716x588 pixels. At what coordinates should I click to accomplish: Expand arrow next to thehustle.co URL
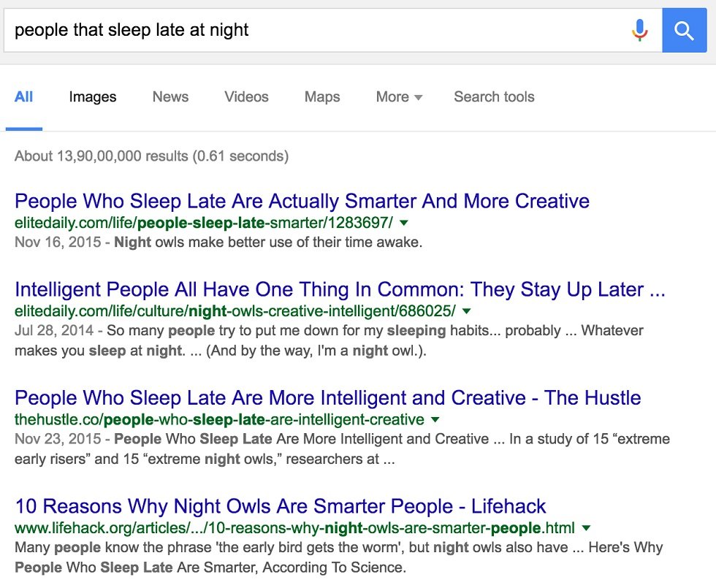pyautogui.click(x=435, y=419)
